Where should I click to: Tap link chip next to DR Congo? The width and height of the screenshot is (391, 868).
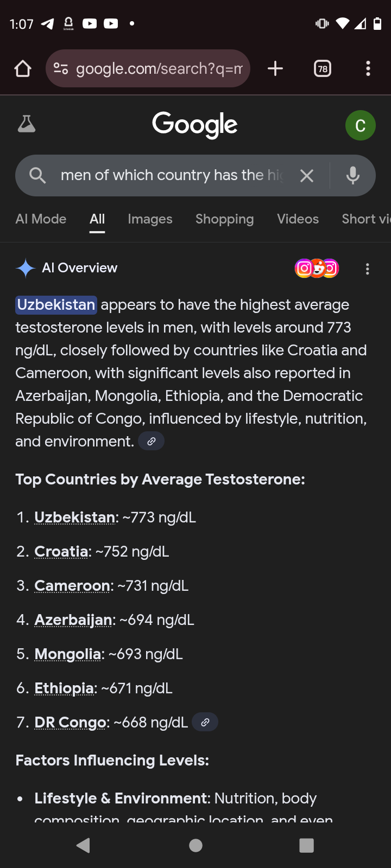point(205,723)
